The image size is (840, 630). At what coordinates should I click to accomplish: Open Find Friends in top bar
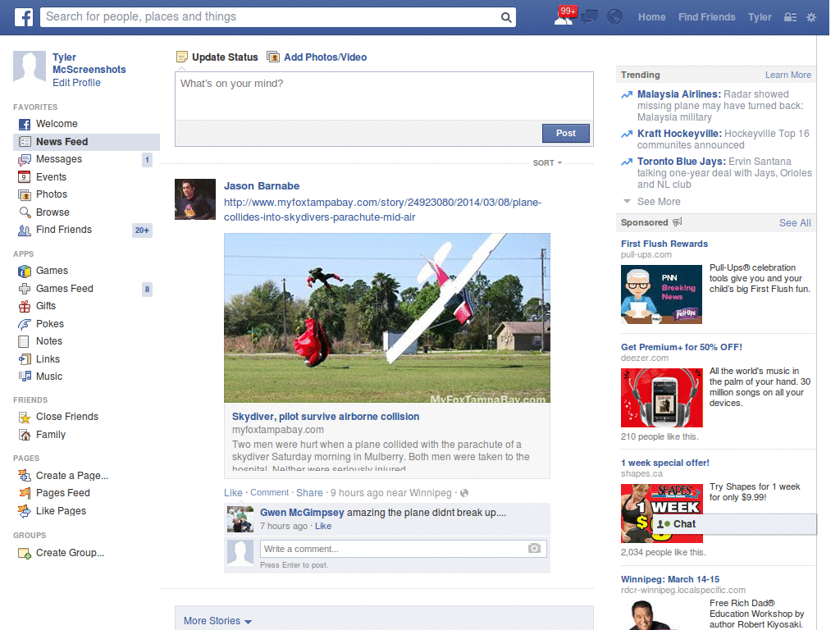(706, 17)
